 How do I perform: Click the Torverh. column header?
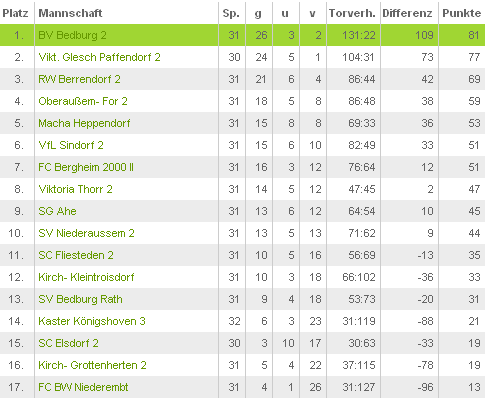tap(352, 13)
